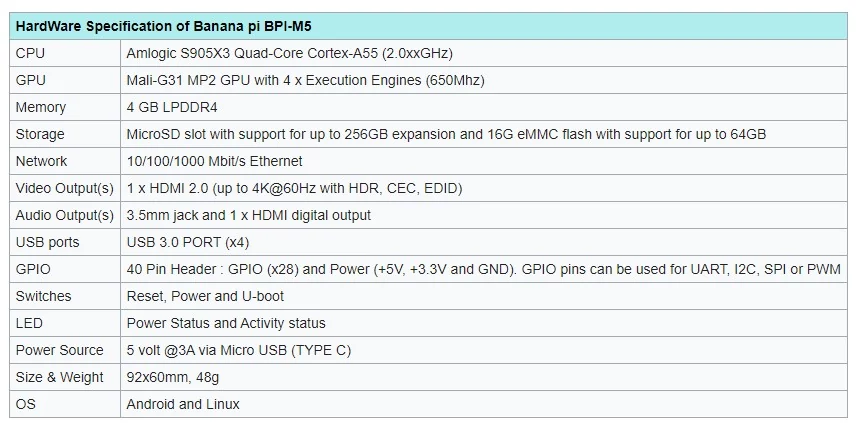Select the GPU row label cell
This screenshot has width=856, height=423.
coord(65,80)
